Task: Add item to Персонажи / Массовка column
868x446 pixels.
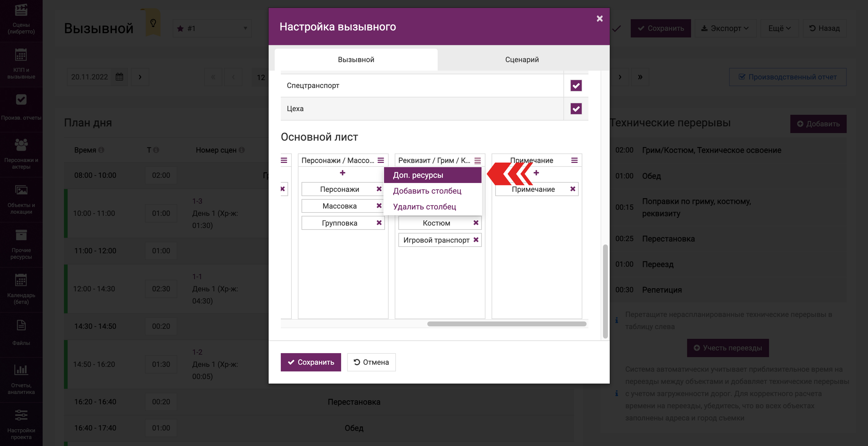Action: tap(342, 173)
